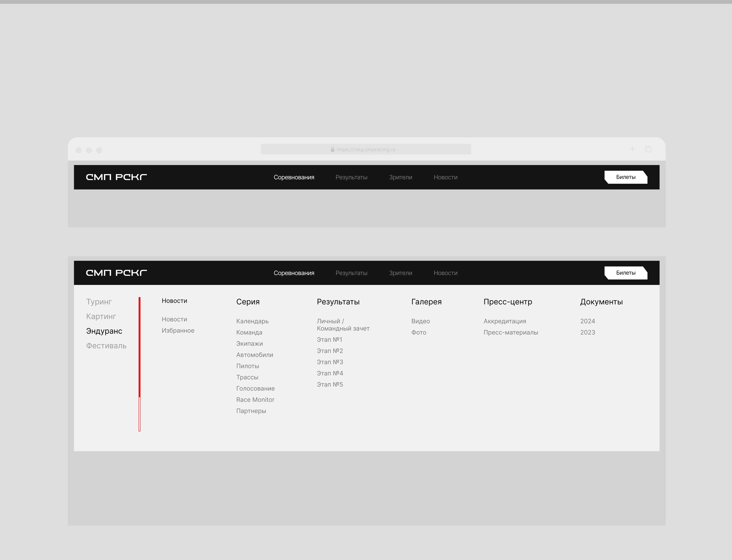Open the Race Monitor link
The image size is (732, 560).
tap(255, 400)
